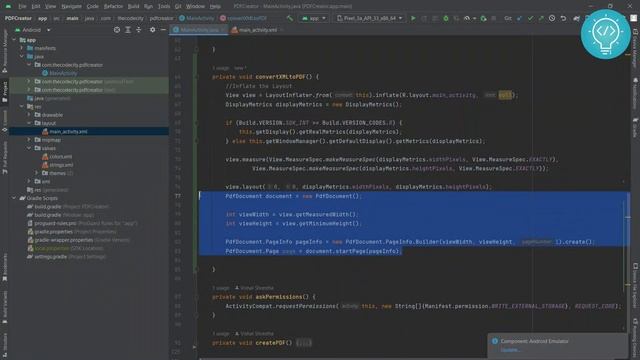Open the File menu
This screenshot has width=640, height=360.
tap(22, 6)
